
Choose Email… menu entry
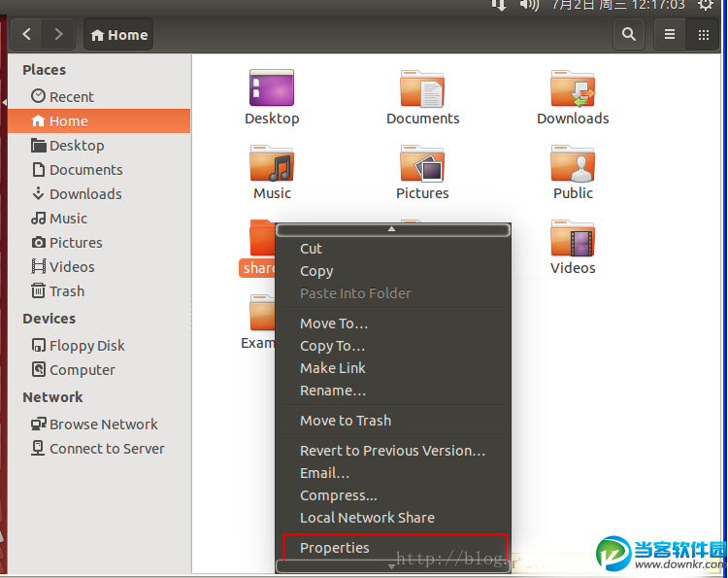point(393,473)
